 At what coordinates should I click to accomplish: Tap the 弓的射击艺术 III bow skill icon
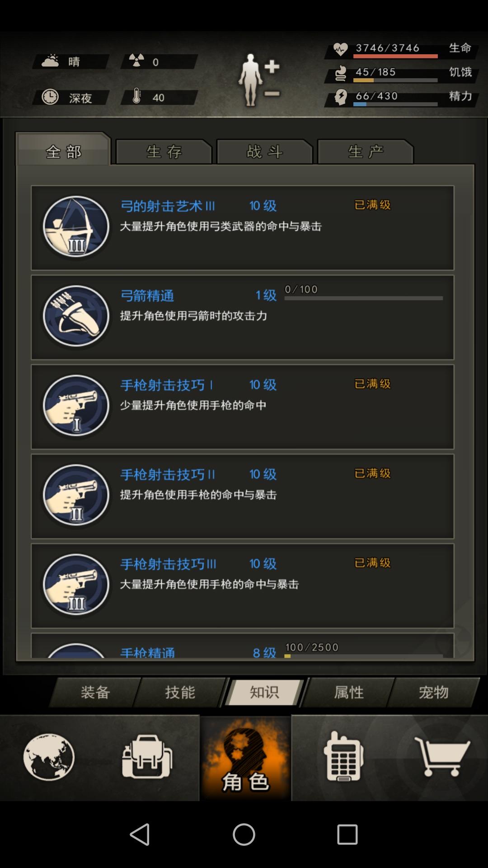(x=76, y=226)
